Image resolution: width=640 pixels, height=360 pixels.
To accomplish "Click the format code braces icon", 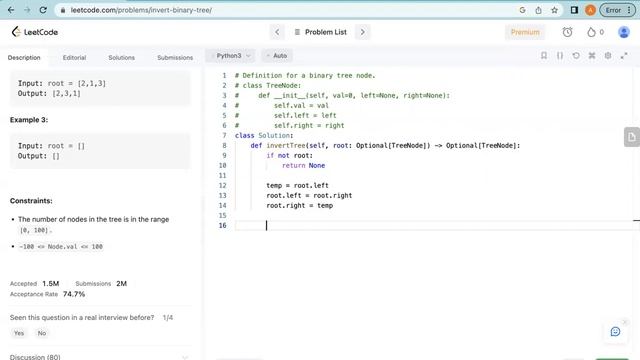I will [x=560, y=56].
